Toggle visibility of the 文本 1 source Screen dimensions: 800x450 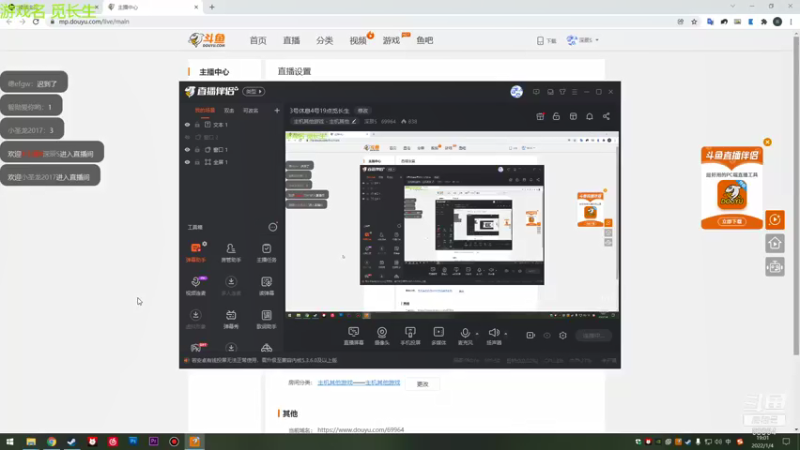coord(187,125)
